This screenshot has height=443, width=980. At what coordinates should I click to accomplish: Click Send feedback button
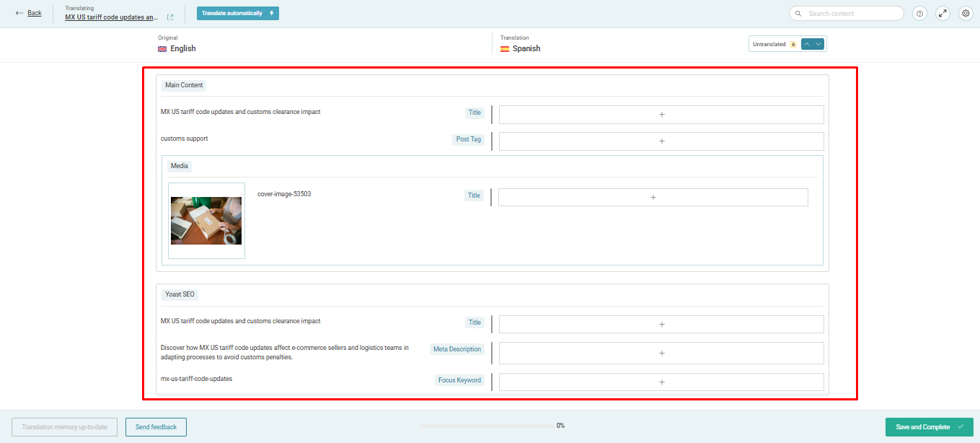click(156, 427)
